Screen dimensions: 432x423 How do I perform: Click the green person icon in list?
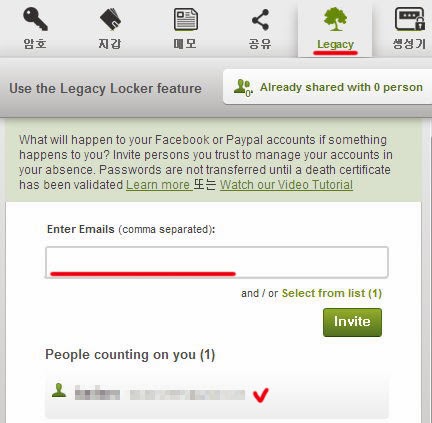[x=59, y=390]
